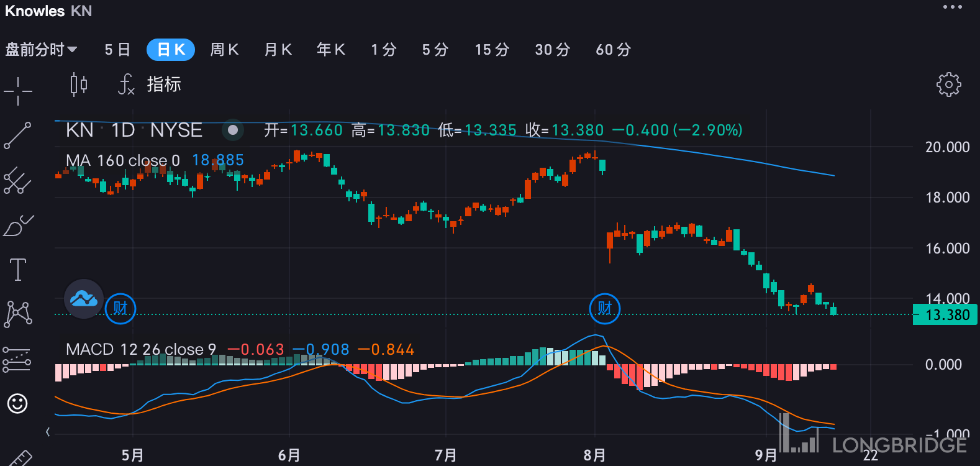Click the 16.000 price axis label
This screenshot has height=466, width=980.
pyautogui.click(x=947, y=248)
